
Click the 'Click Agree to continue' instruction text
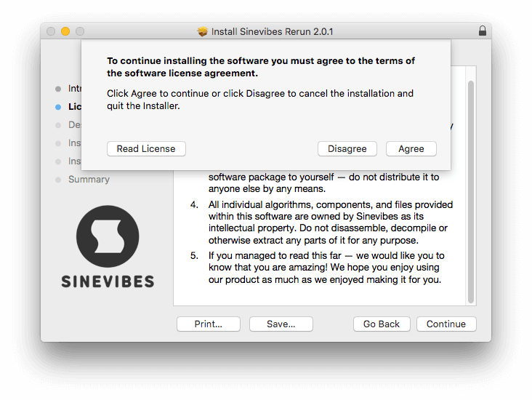(x=260, y=100)
